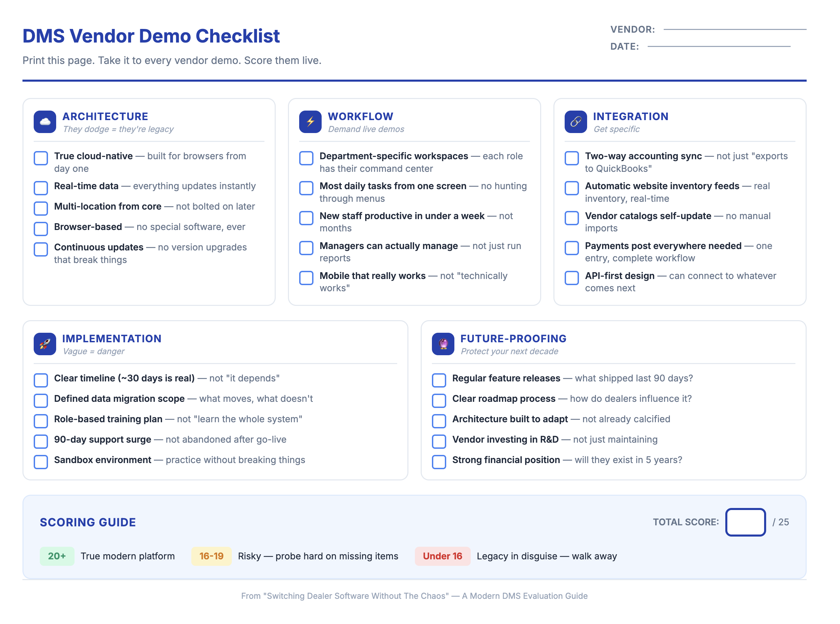Check the True cloud-native checkbox
This screenshot has height=624, width=840.
41,158
